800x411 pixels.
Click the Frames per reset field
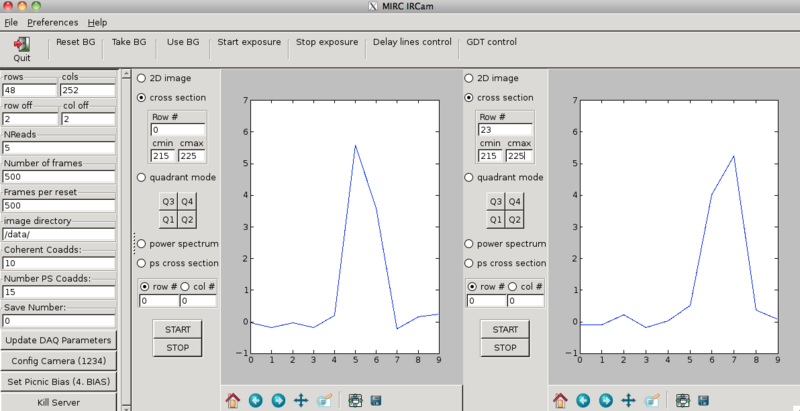[x=59, y=206]
